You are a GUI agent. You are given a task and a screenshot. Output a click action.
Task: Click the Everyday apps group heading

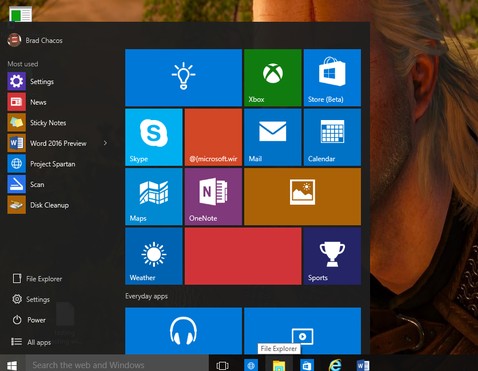point(146,296)
